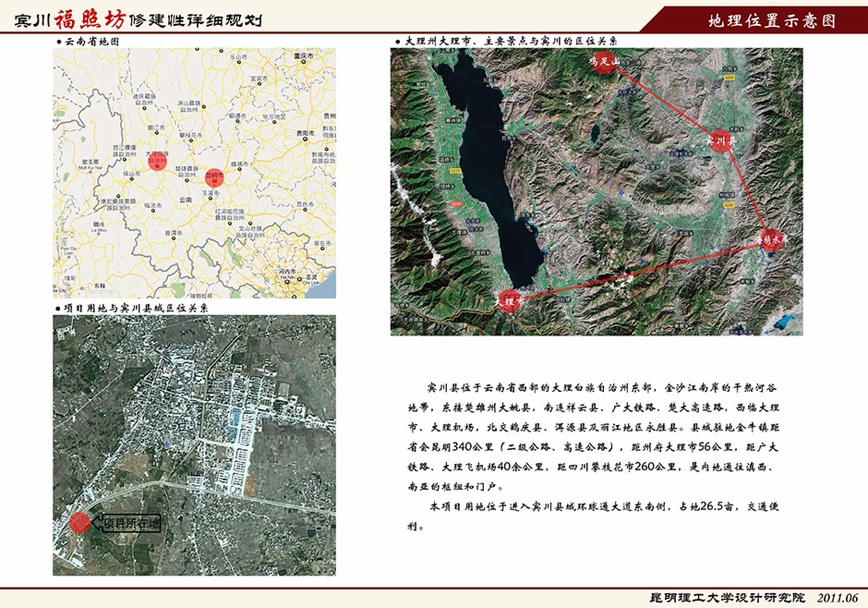Click 重庆市 label on the Yunnan map
Screen dimensions: 868x608
click(304, 57)
